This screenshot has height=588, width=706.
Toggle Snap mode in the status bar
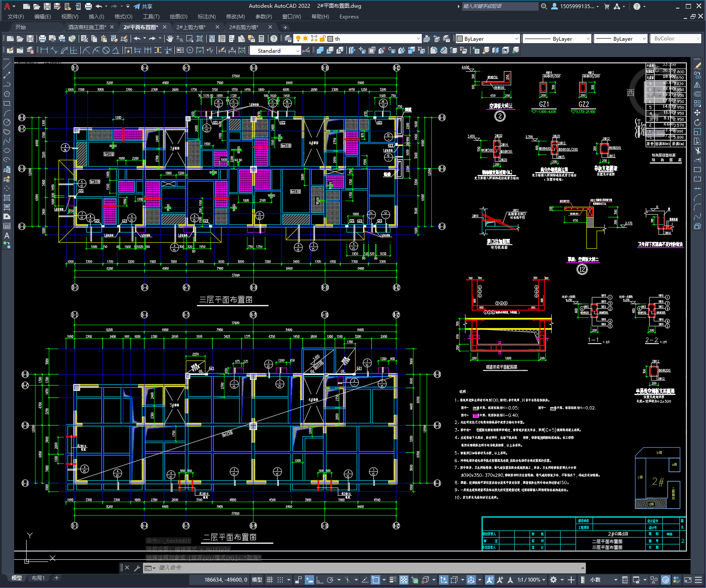[x=280, y=580]
